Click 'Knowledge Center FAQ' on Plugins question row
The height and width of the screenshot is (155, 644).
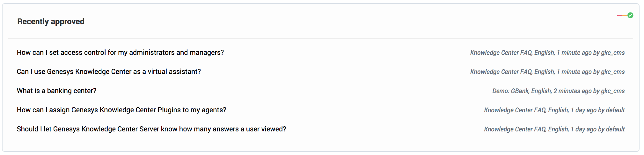point(515,110)
